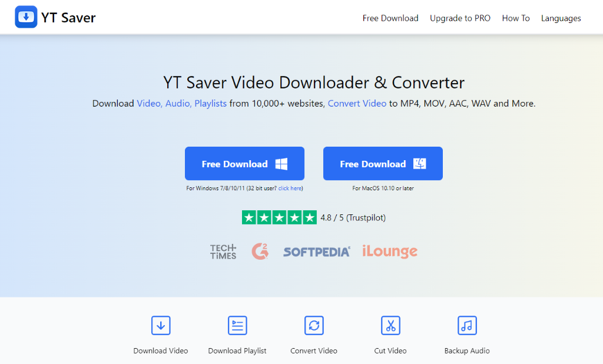603x364 pixels.
Task: Click the Trustpilot green stars rating
Action: tap(279, 217)
